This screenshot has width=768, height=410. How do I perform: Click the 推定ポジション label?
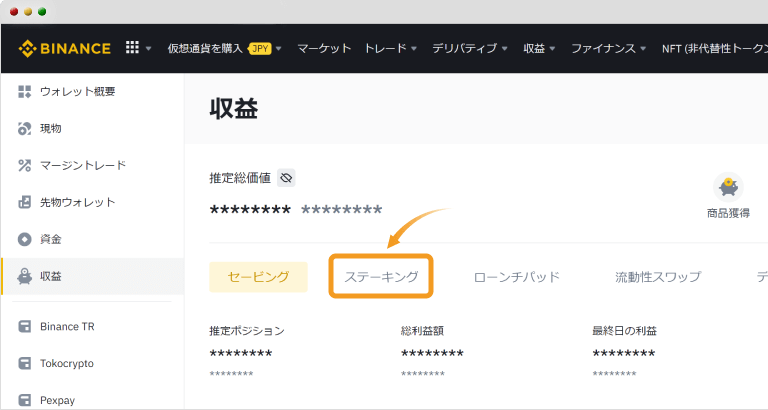coord(247,331)
